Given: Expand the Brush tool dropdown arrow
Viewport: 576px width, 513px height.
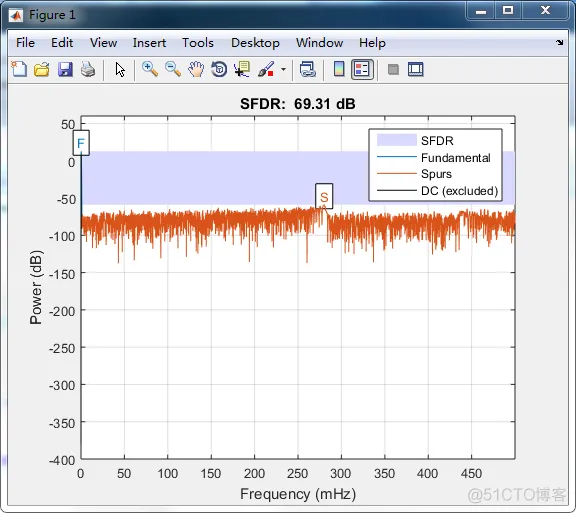Looking at the screenshot, I should pos(283,69).
